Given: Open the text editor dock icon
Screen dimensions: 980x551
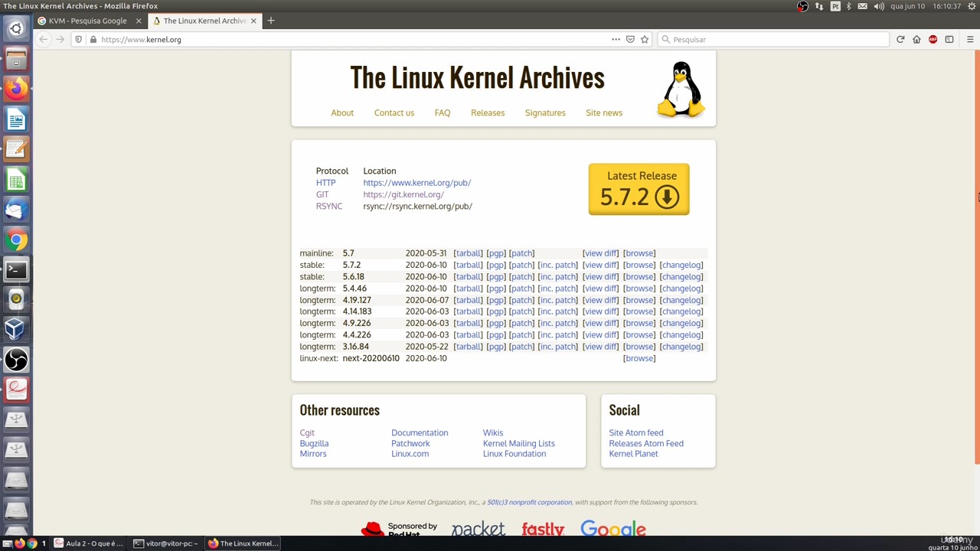Looking at the screenshot, I should point(16,149).
